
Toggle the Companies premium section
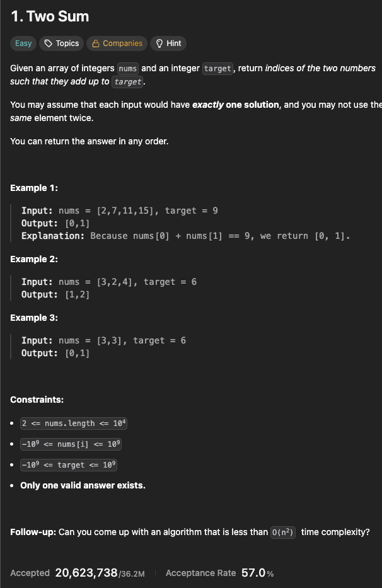pyautogui.click(x=117, y=43)
